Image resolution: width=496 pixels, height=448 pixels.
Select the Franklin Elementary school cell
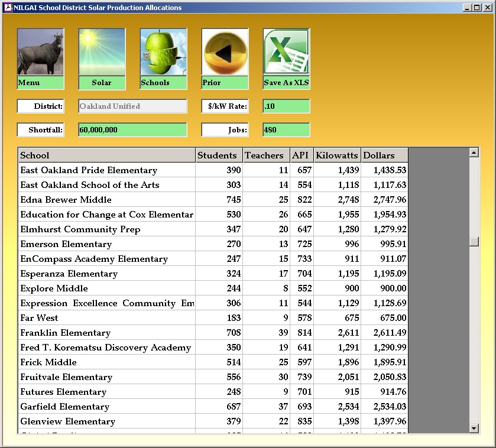(106, 333)
